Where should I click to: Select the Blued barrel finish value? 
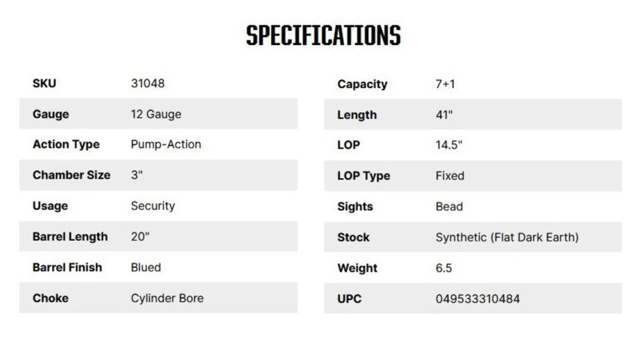[x=146, y=267]
